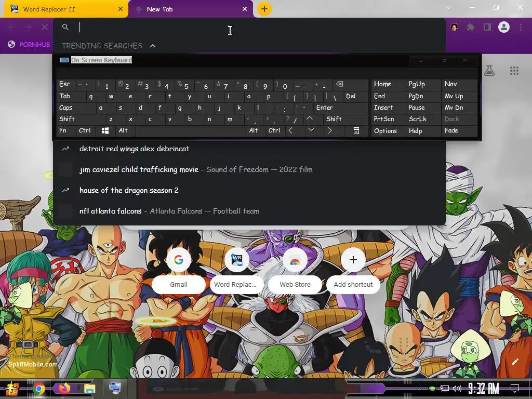Click the volume speaker tray icon
This screenshot has height=399, width=532.
click(457, 389)
